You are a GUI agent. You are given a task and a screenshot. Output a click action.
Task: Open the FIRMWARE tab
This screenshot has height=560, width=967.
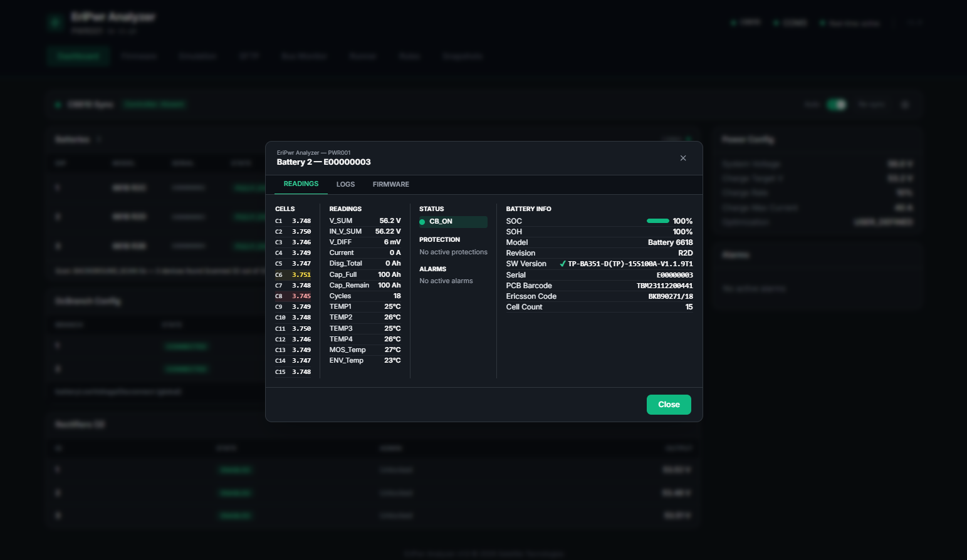click(390, 184)
